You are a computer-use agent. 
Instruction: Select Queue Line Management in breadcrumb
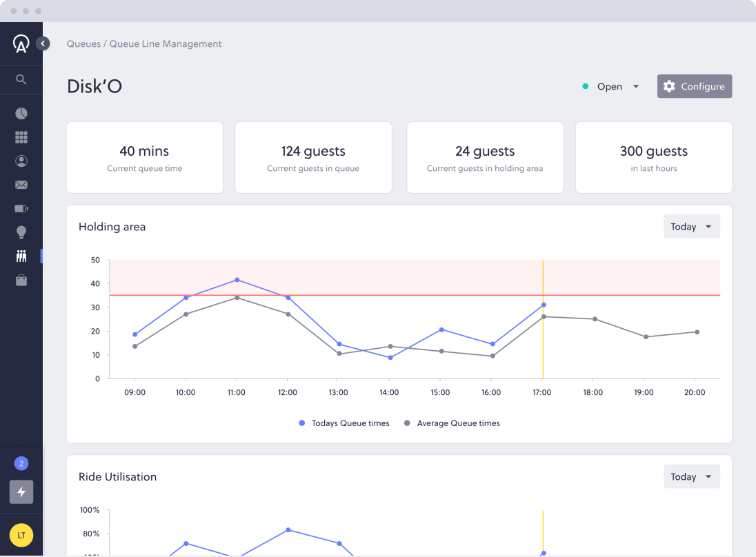click(167, 43)
